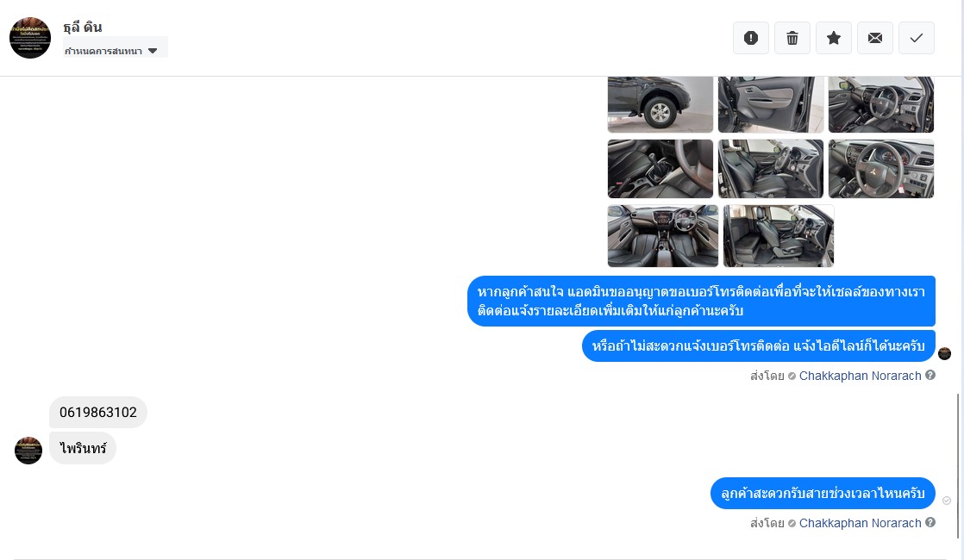This screenshot has width=964, height=560.
Task: Open the door panel photo thumbnail
Action: (x=770, y=104)
